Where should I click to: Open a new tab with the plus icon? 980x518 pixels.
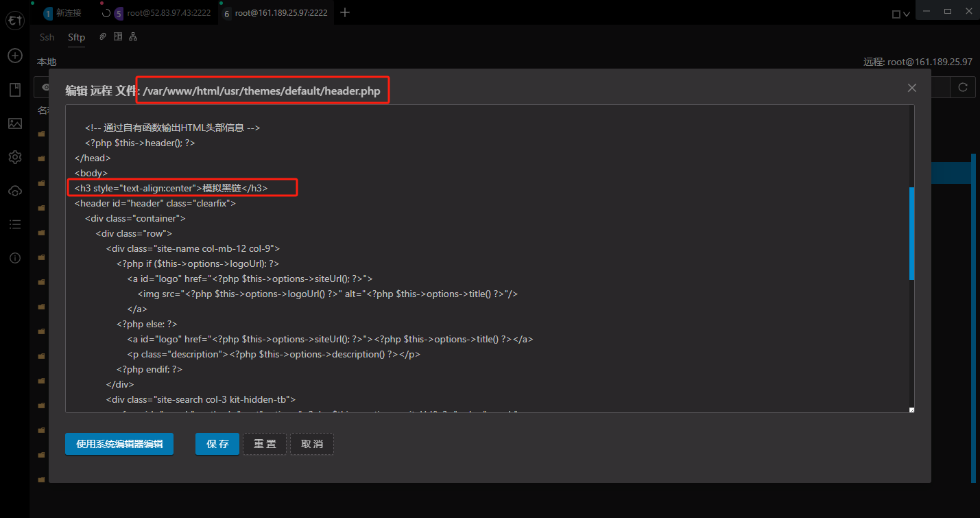click(x=345, y=12)
